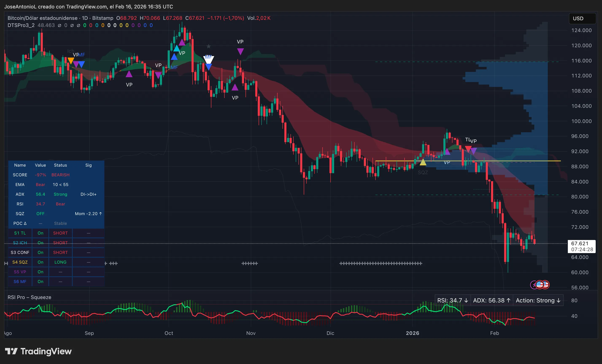Image resolution: width=602 pixels, height=364 pixels.
Task: Toggle the S5 VP row in the panel
Action: [40, 272]
